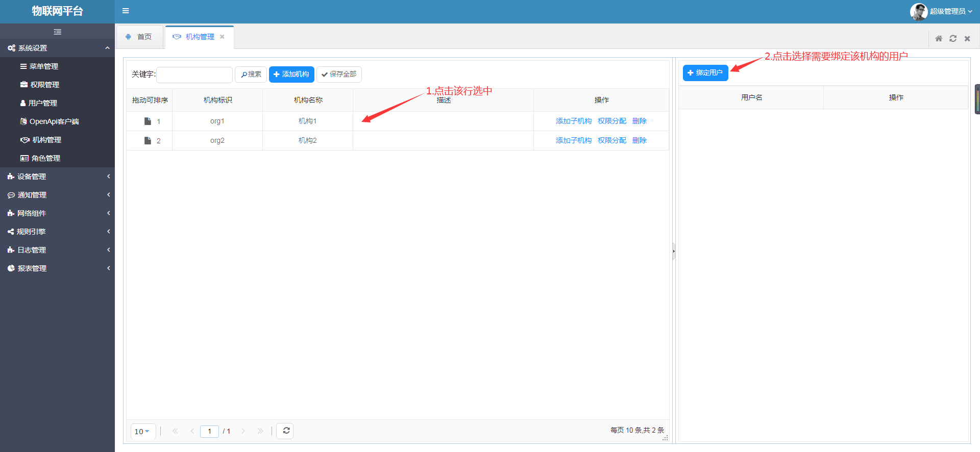The image size is (980, 452).
Task: Click the super admin avatar picture
Action: click(918, 11)
